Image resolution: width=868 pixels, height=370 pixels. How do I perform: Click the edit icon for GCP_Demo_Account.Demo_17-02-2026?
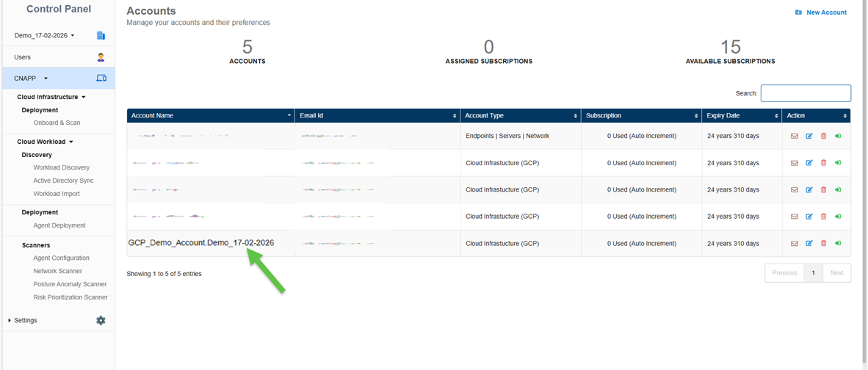coord(809,243)
